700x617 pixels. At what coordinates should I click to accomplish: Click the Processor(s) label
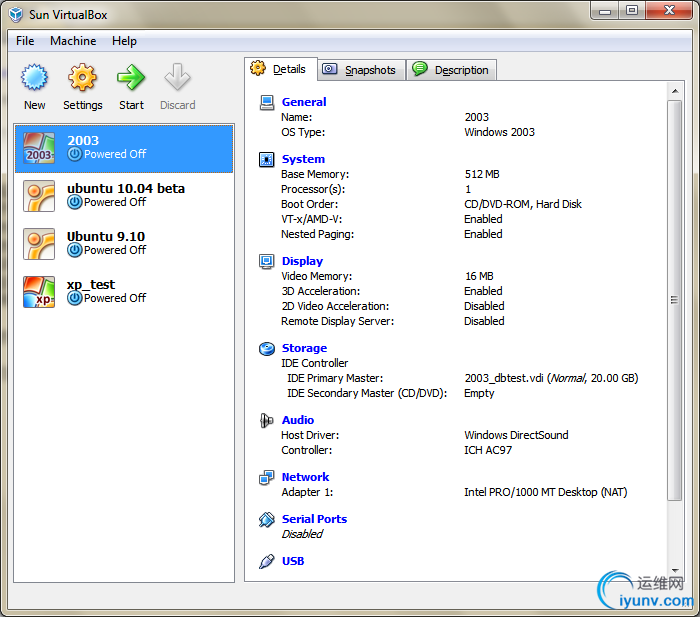[x=313, y=189]
